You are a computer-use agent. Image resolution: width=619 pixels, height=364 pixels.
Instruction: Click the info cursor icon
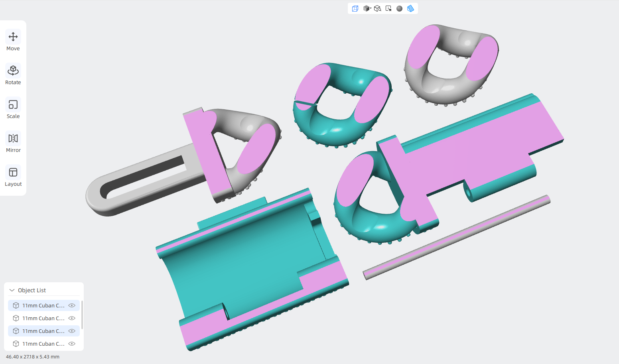(x=388, y=8)
